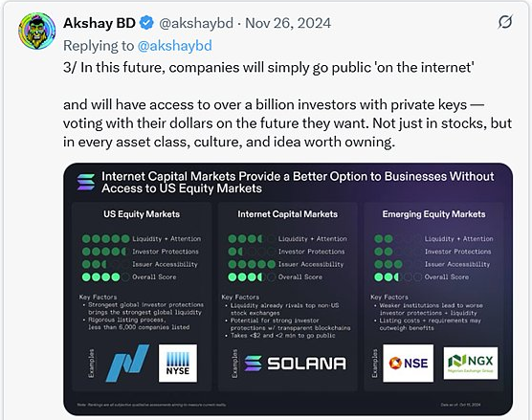Open the embedded infographic image title
The image size is (532, 420).
pyautogui.click(x=298, y=182)
